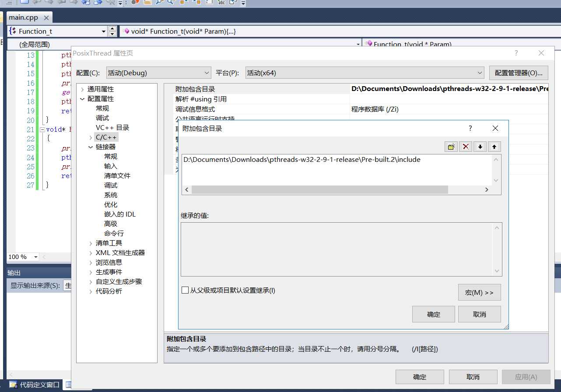Close the main.cpp tab with its X
This screenshot has height=392, width=561.
pos(46,18)
